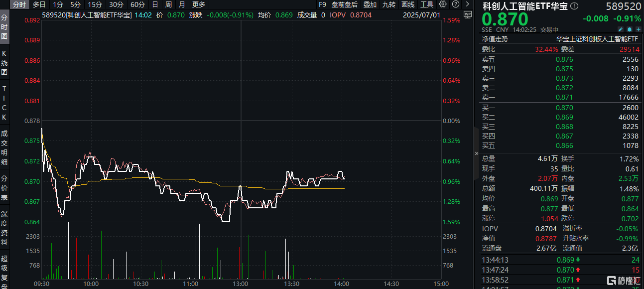Click the 14:00 mark on time axis
This screenshot has width=644, height=289.
tap(341, 284)
